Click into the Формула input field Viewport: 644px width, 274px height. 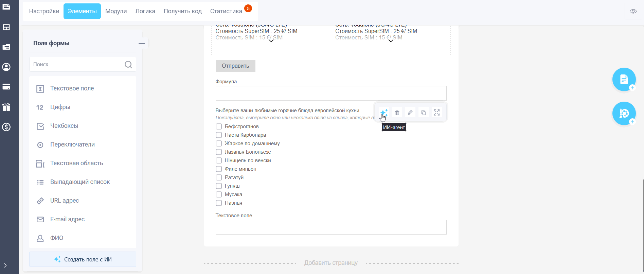331,93
